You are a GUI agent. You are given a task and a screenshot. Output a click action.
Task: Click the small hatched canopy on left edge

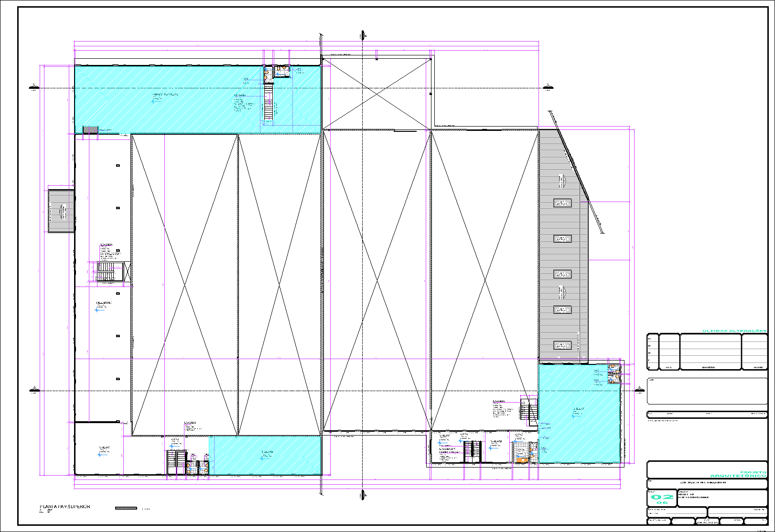click(x=61, y=211)
